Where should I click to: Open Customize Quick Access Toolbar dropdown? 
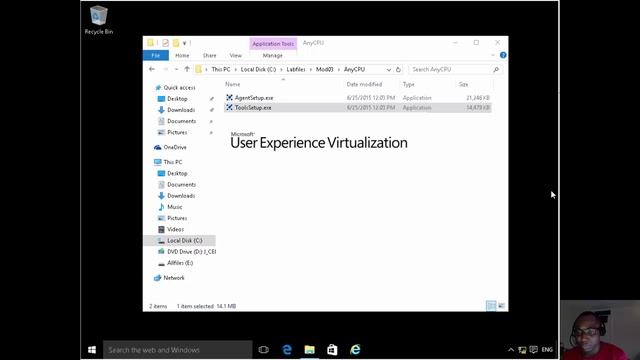coord(184,43)
